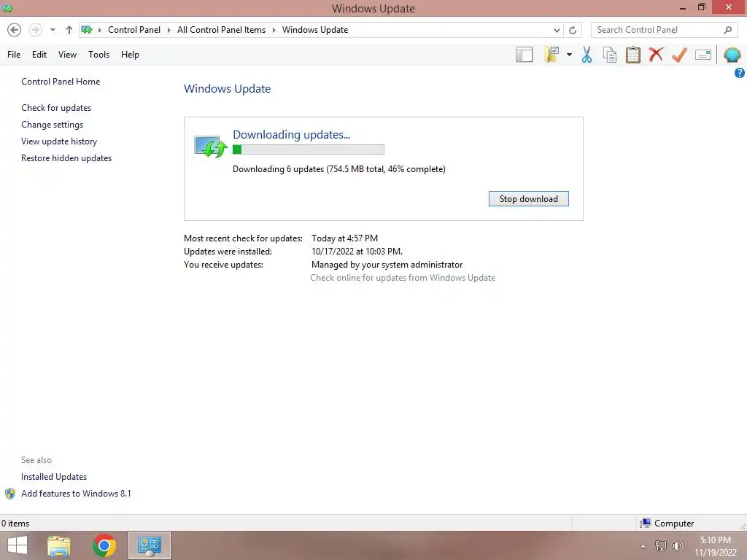This screenshot has width=747, height=560.
Task: Show hidden tray icons arrow
Action: [x=643, y=546]
